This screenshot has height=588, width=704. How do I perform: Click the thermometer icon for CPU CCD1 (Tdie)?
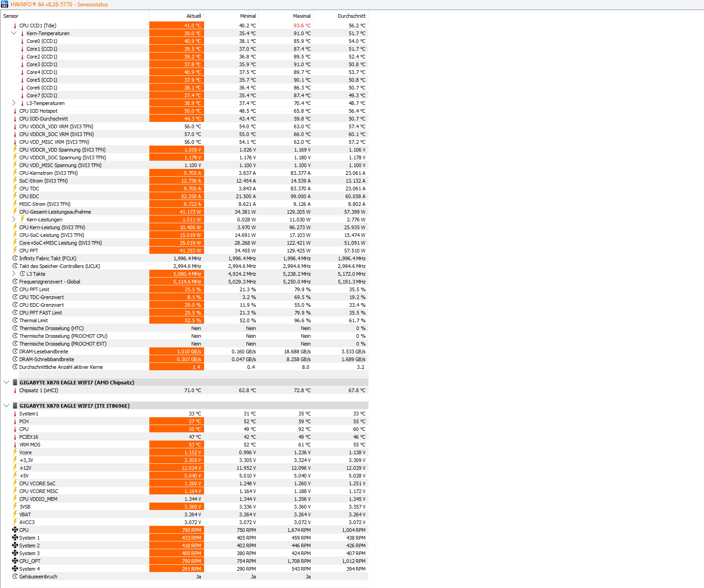[15, 26]
